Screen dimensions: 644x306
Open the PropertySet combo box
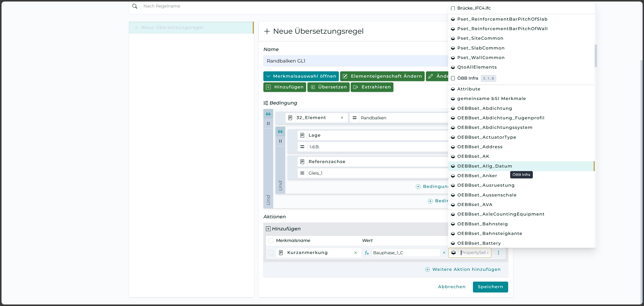point(474,253)
